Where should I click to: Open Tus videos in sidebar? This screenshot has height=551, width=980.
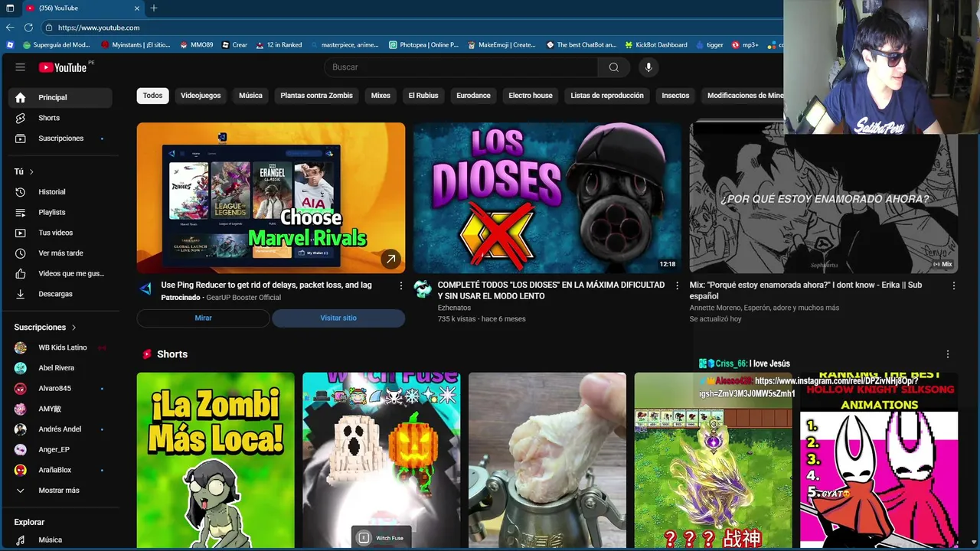tap(60, 233)
